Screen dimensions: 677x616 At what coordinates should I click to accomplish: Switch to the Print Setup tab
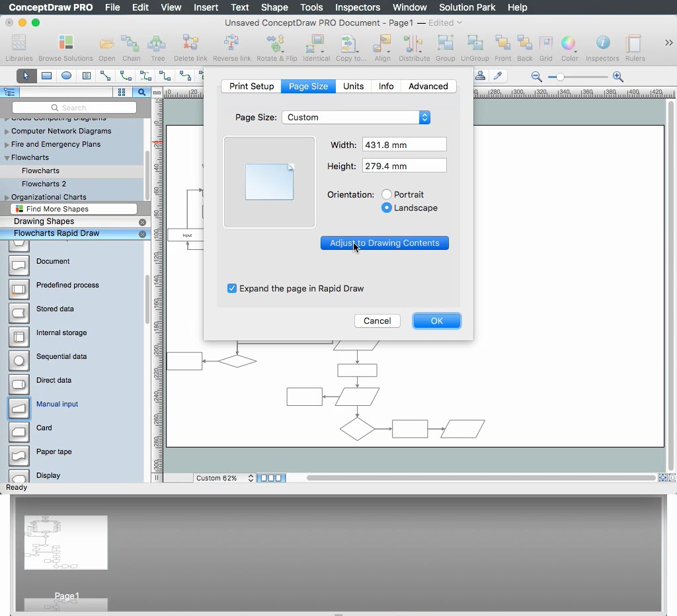click(251, 87)
